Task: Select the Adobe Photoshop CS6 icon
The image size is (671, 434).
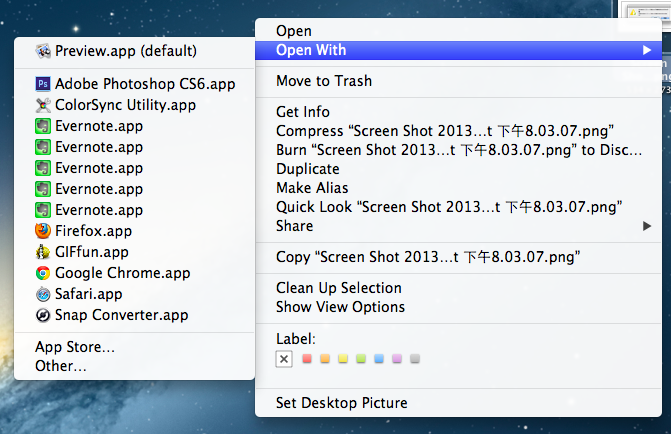Action: click(43, 84)
